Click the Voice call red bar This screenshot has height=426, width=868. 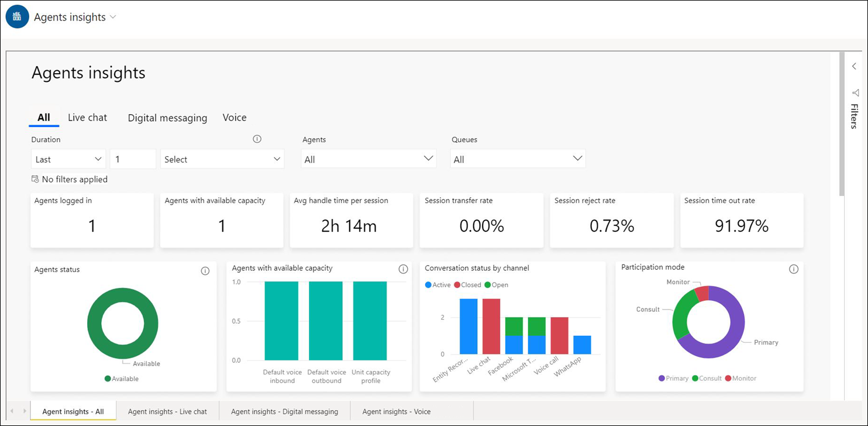[x=560, y=335]
